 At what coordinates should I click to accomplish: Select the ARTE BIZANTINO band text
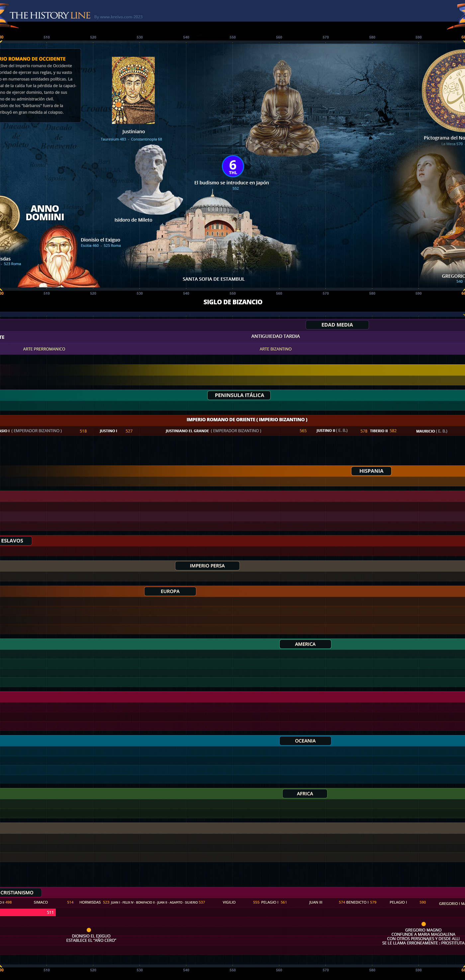275,349
